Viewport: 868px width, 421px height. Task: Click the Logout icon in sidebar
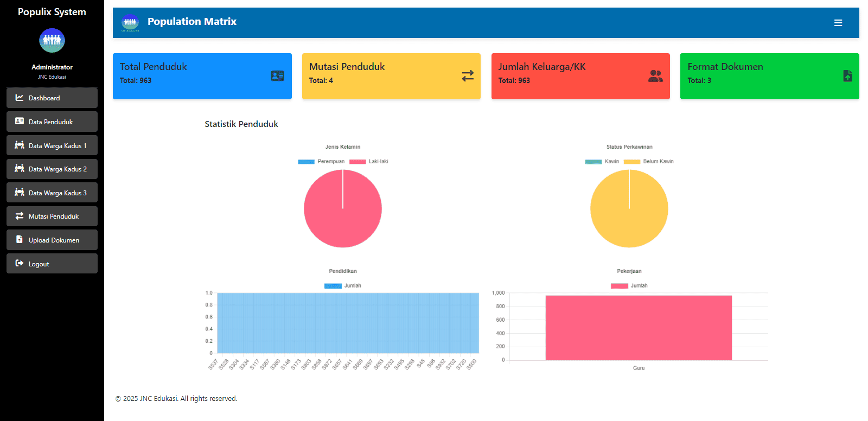pos(20,264)
